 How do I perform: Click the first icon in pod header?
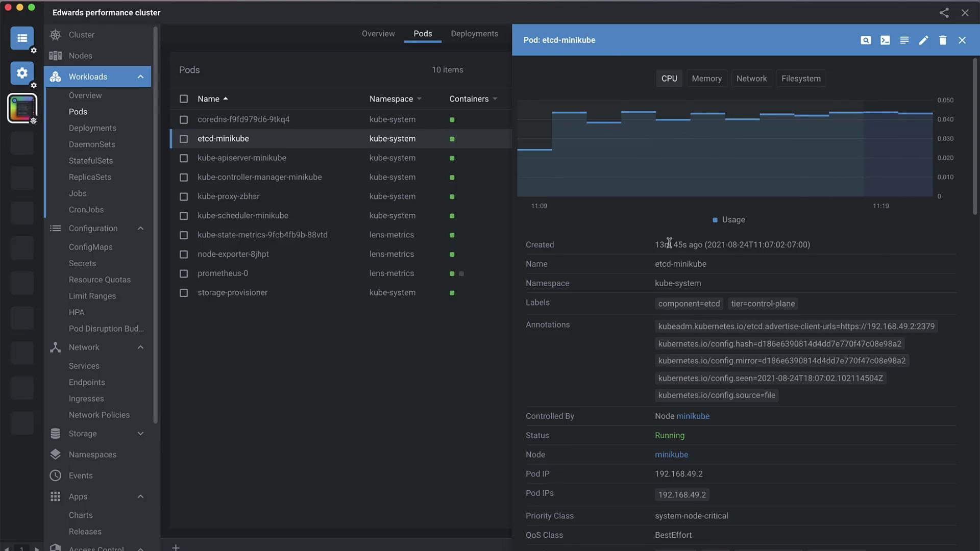pos(866,40)
